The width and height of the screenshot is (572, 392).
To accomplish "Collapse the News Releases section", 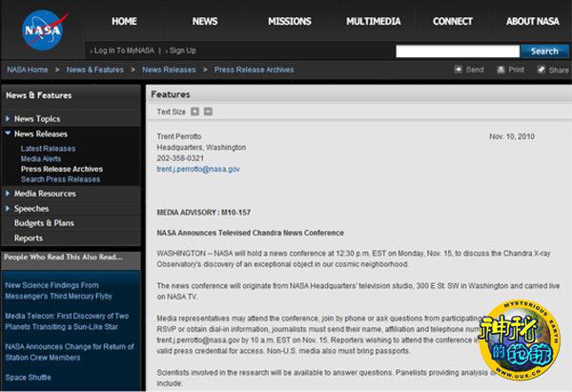I will point(8,134).
